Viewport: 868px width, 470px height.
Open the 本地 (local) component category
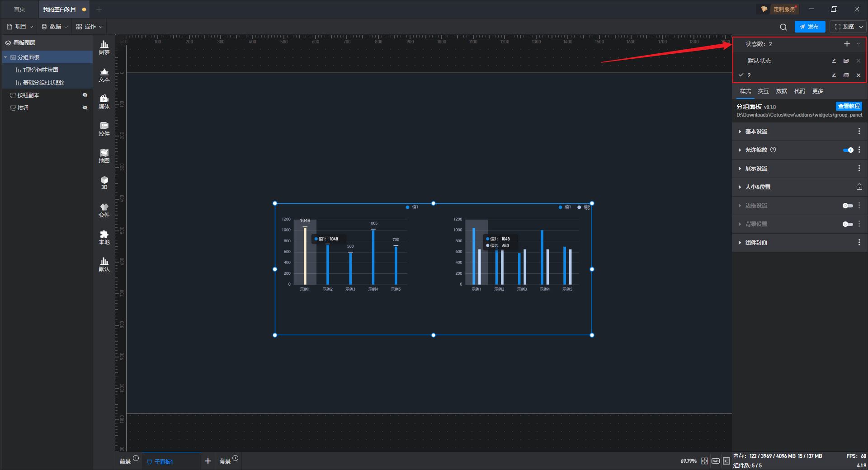(x=104, y=237)
